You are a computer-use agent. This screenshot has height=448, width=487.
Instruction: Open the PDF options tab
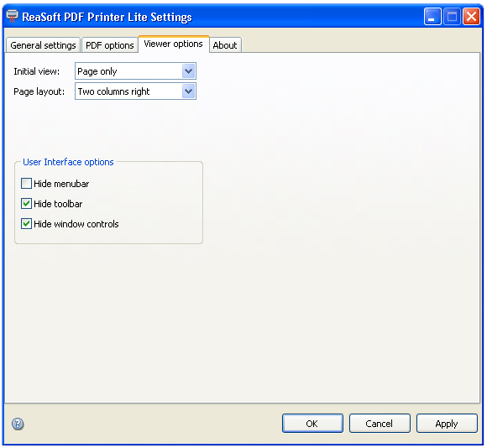coord(110,45)
